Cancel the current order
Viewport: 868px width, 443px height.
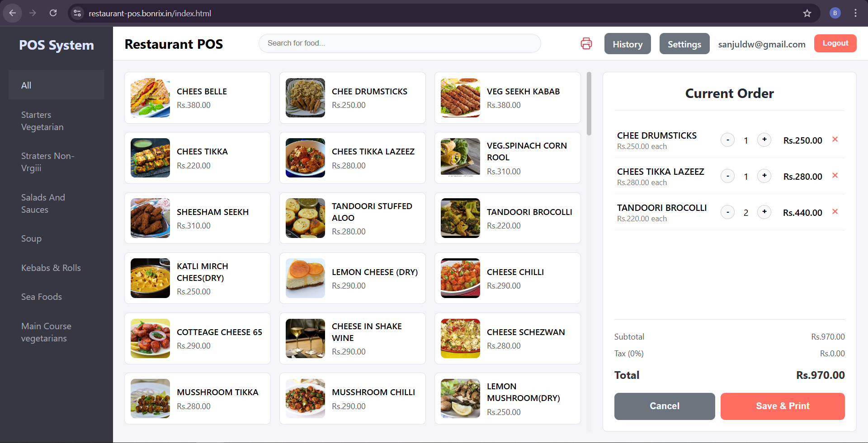(x=664, y=406)
